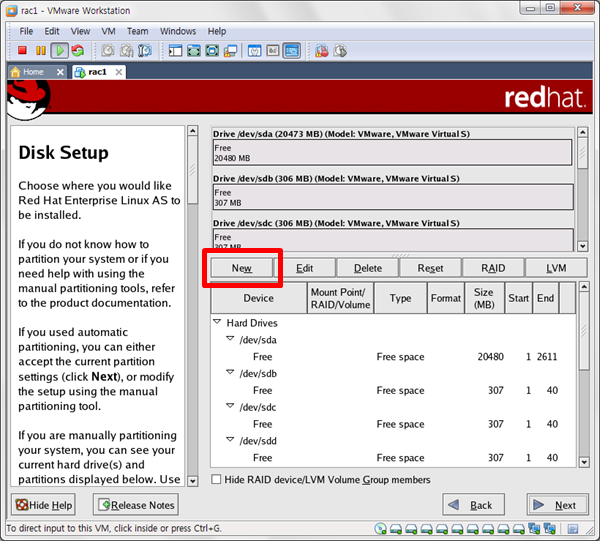Screen dimensions: 600x541
Task: Open the View menu
Action: (x=80, y=31)
